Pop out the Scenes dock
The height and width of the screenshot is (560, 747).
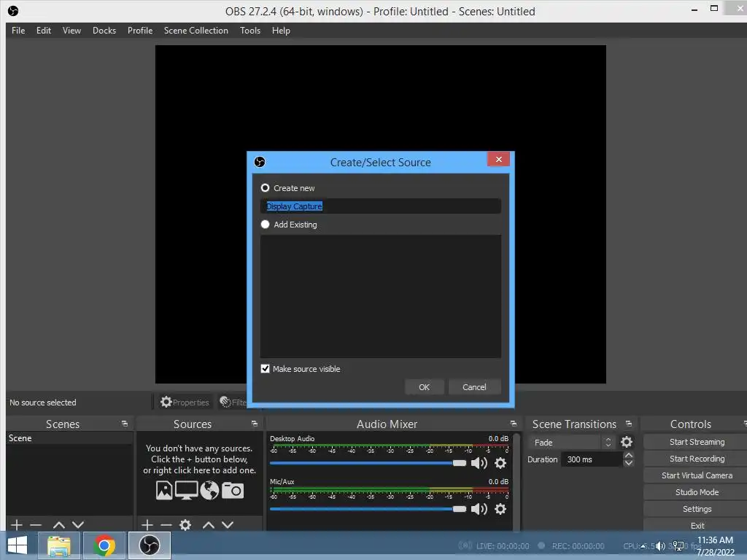click(x=125, y=424)
